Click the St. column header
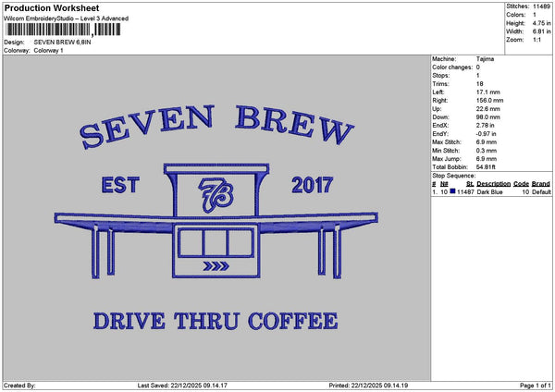 pos(470,184)
